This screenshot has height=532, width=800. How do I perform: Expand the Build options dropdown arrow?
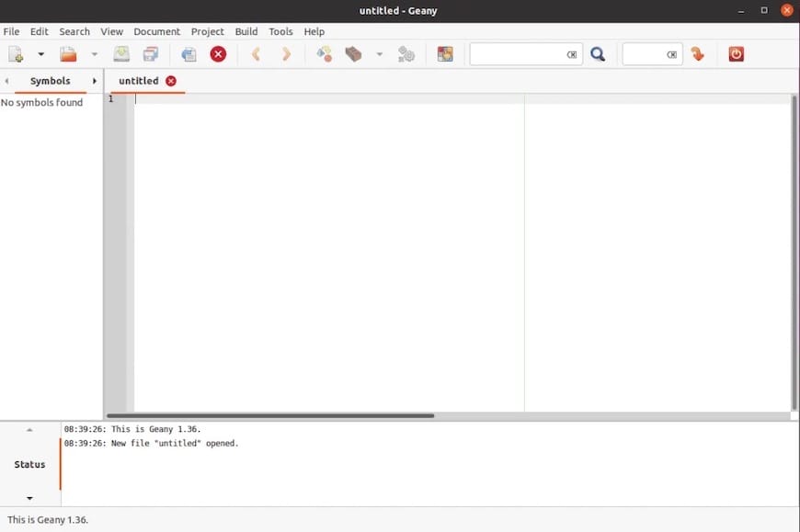point(379,53)
